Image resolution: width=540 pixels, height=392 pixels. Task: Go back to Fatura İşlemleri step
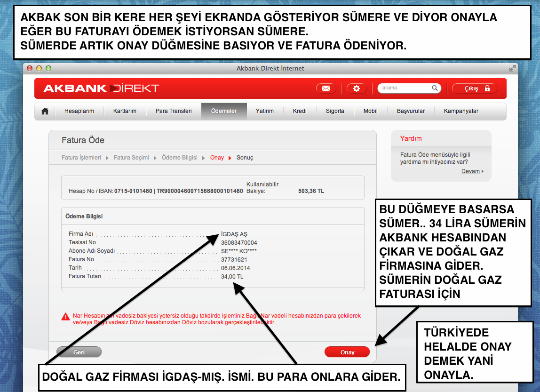(81, 158)
